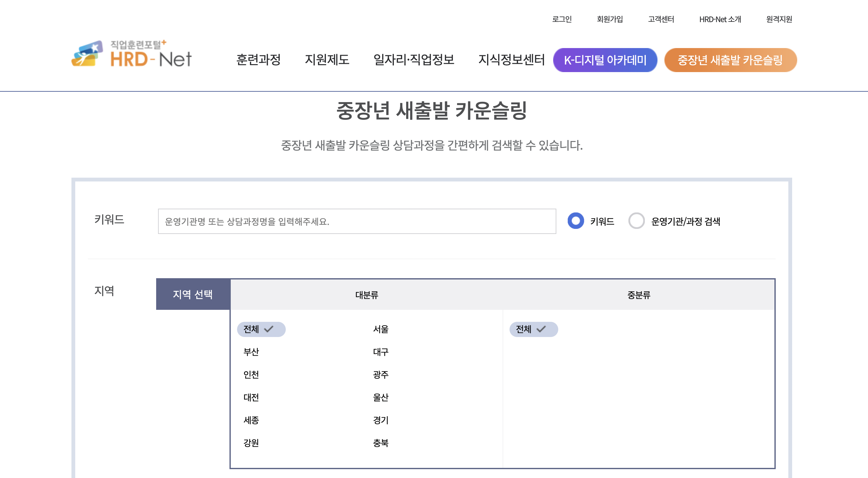
Task: Click the 중장년 새출발 카운슬링 orange button
Action: click(x=730, y=60)
